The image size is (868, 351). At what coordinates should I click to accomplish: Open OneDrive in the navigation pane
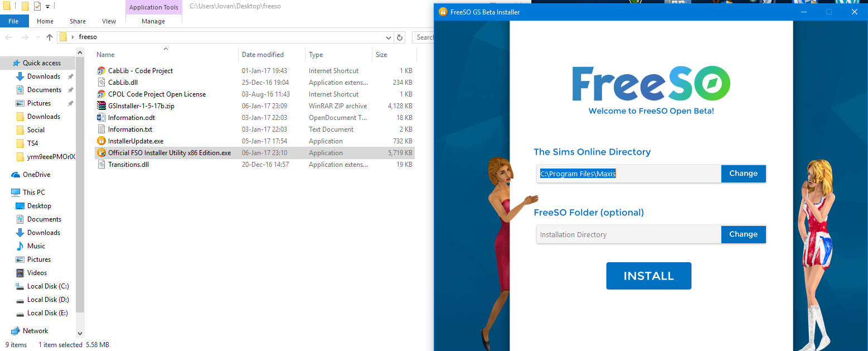[x=36, y=175]
